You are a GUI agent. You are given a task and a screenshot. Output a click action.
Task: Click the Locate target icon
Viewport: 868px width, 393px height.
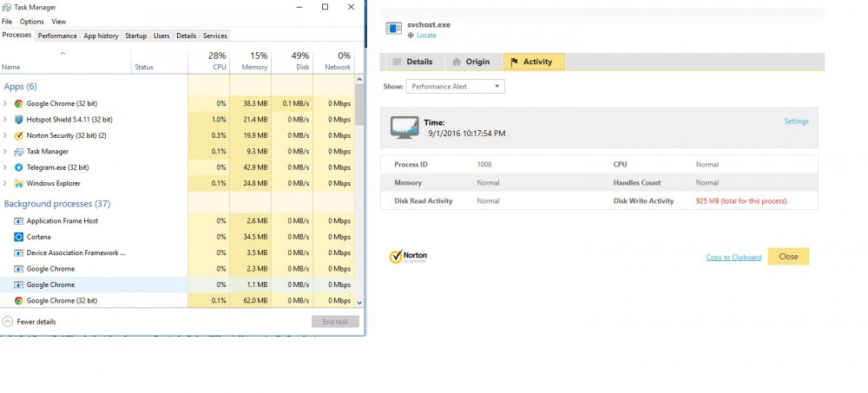(x=411, y=36)
